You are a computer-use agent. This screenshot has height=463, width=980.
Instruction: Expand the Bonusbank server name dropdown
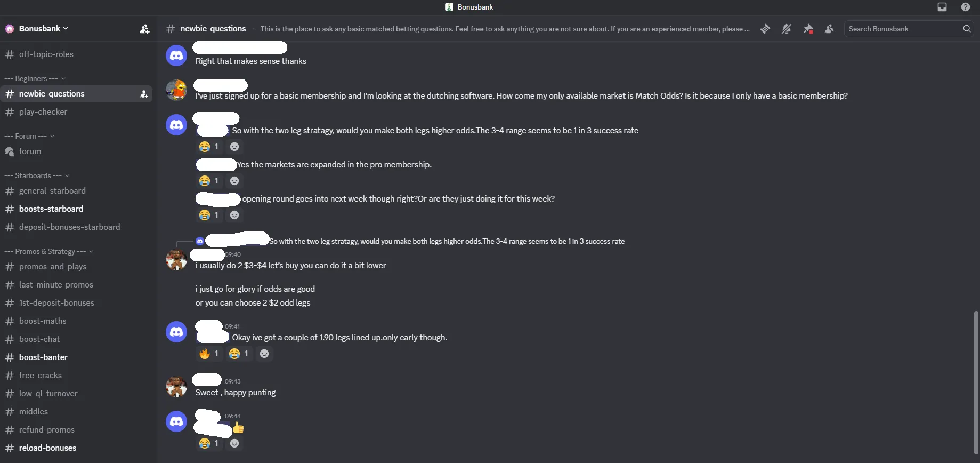(65, 28)
